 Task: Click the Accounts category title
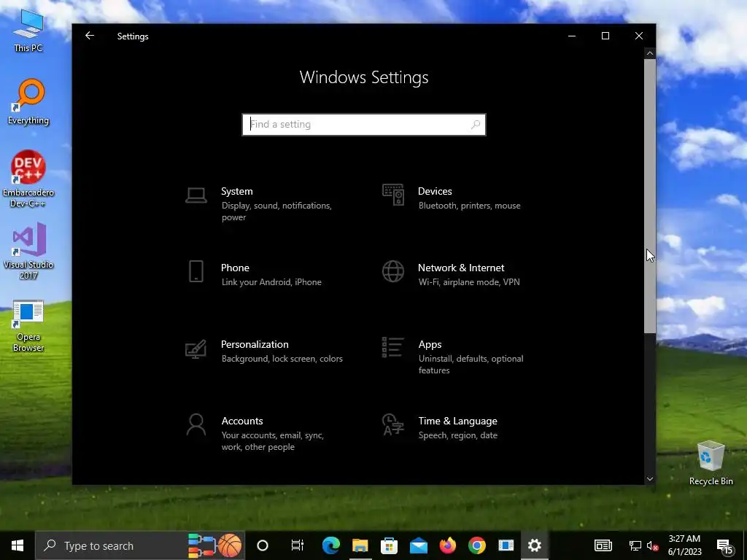[x=242, y=421]
